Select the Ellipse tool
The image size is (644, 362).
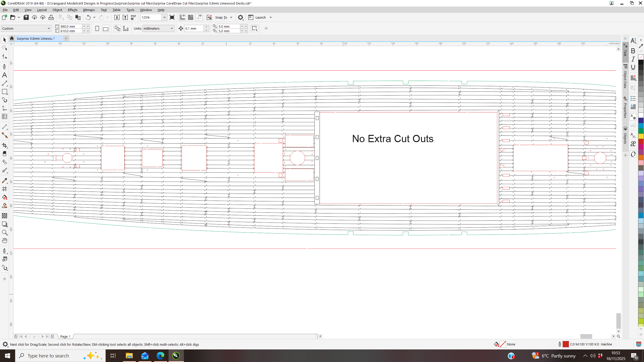coord(5,100)
